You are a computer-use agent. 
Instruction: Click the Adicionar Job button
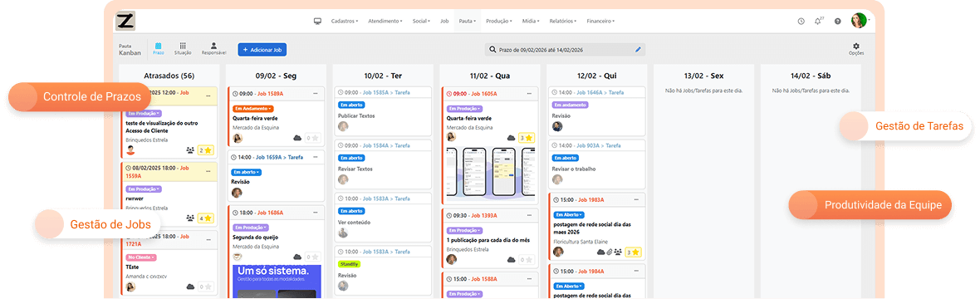tap(262, 49)
